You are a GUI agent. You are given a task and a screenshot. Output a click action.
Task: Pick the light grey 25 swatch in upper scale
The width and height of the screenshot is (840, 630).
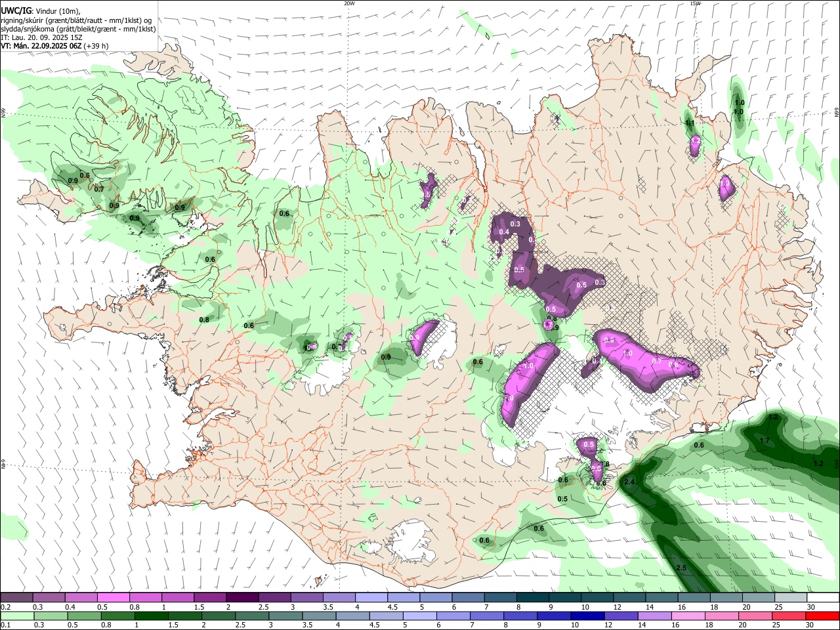coord(791,598)
